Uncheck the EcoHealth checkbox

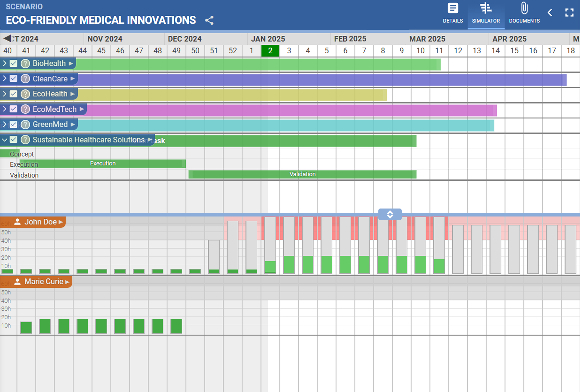pos(14,94)
